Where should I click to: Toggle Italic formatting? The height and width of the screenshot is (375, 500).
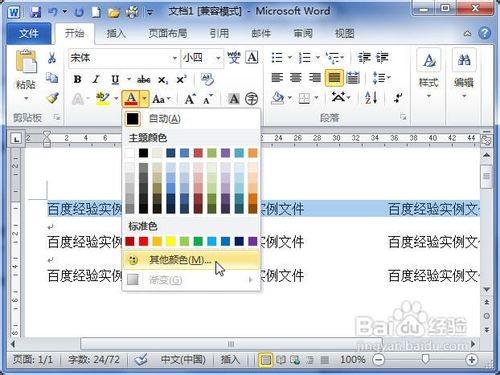96,80
